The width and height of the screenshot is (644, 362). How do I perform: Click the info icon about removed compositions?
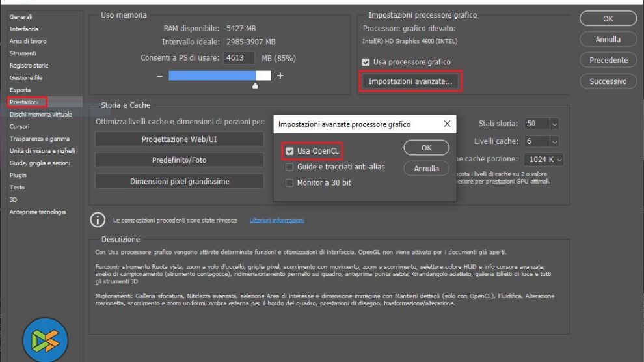98,220
